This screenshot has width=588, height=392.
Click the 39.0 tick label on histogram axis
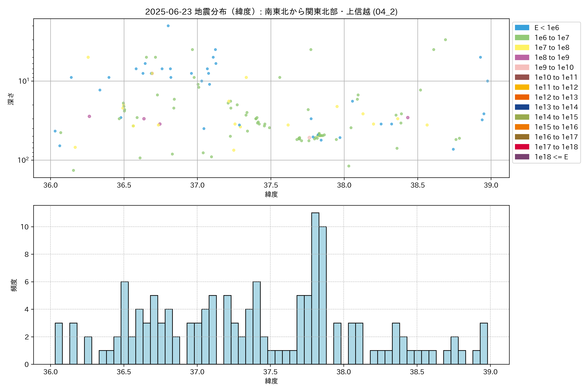490,372
